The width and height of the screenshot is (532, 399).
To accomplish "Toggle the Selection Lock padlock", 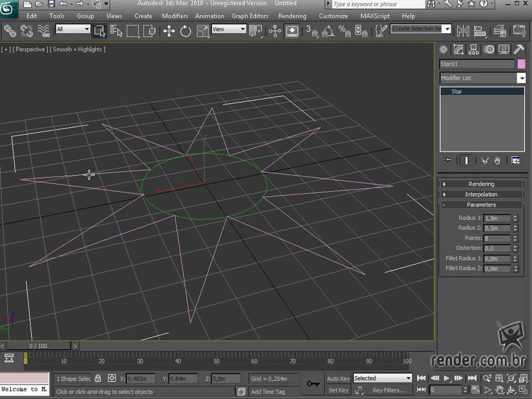I will point(98,378).
